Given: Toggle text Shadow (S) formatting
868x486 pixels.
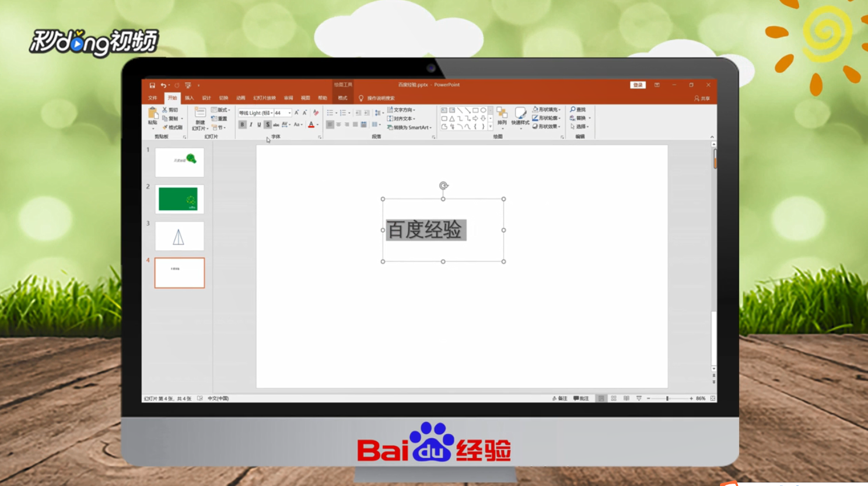Looking at the screenshot, I should [268, 125].
